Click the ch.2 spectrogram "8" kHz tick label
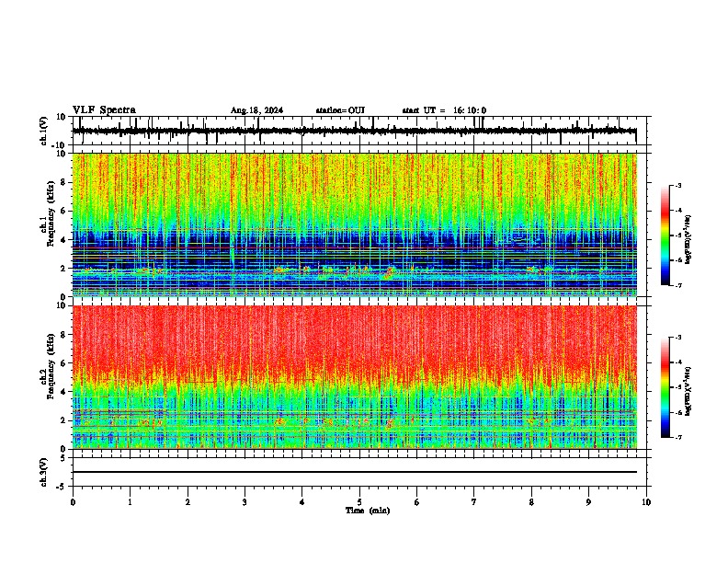 click(64, 335)
